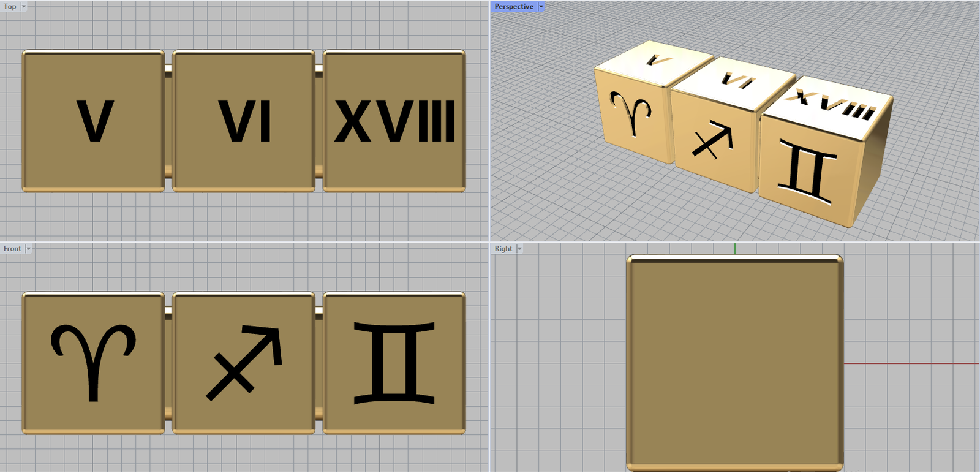The image size is (980, 473).
Task: Open the Front viewport dropdown arrow
Action: [28, 249]
